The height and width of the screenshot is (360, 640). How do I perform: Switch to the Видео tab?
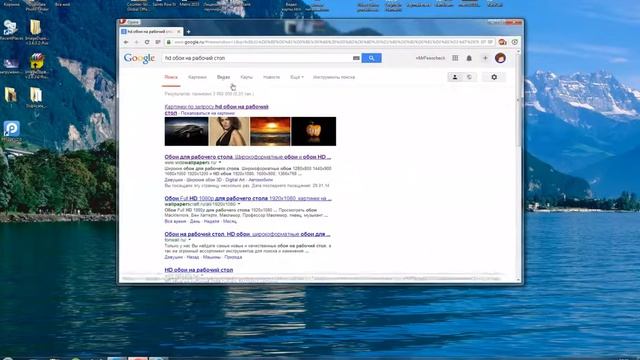223,77
